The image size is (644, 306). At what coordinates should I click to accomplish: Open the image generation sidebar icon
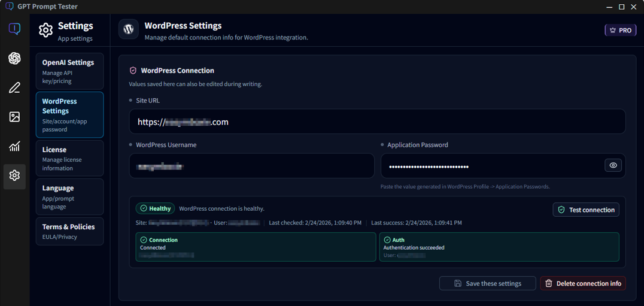click(x=14, y=117)
